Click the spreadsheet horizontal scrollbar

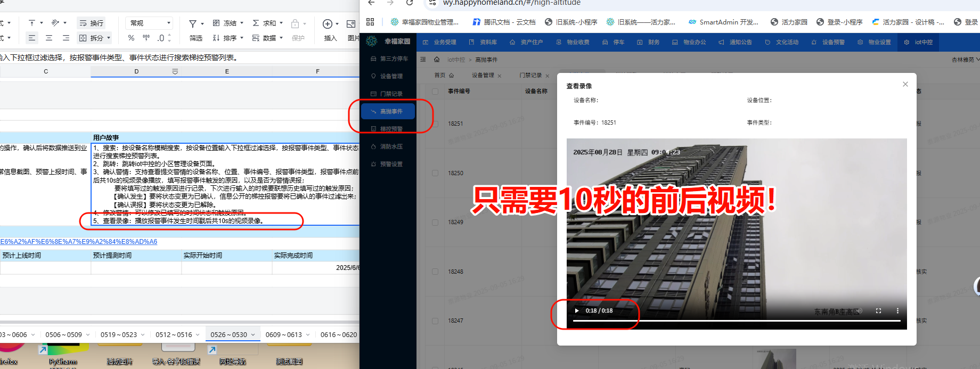click(x=179, y=323)
